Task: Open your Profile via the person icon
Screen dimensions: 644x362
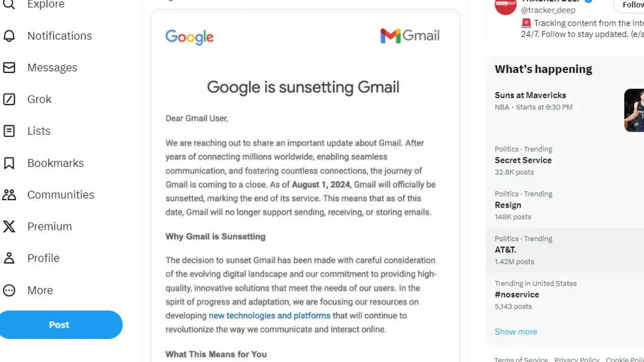Action: pyautogui.click(x=9, y=258)
